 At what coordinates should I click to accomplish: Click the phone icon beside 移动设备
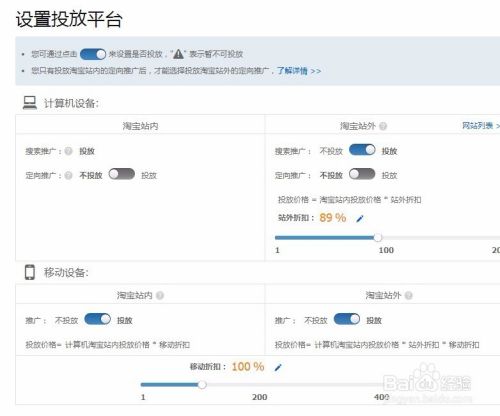coord(30,272)
